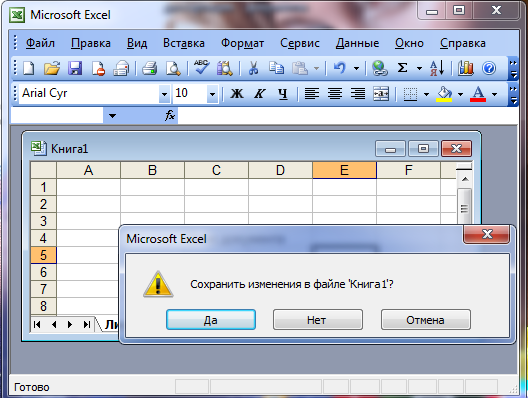Click Отмена in the dialog

tap(426, 320)
